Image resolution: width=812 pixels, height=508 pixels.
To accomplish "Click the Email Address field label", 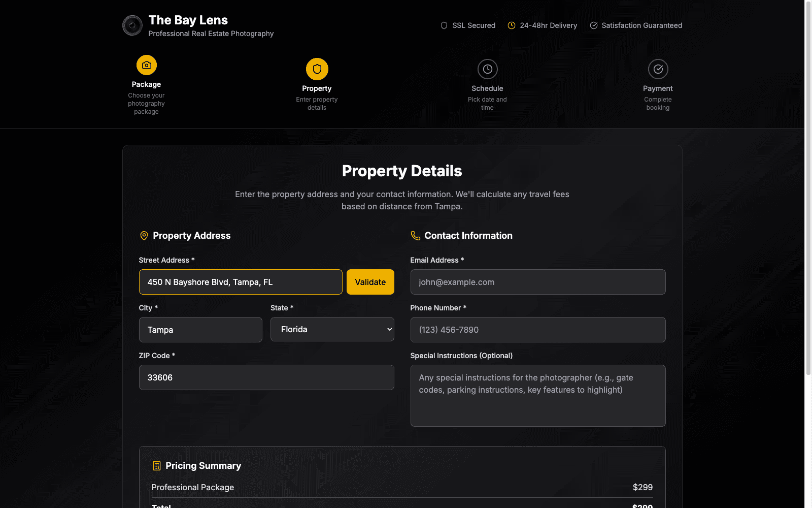I will pos(437,260).
